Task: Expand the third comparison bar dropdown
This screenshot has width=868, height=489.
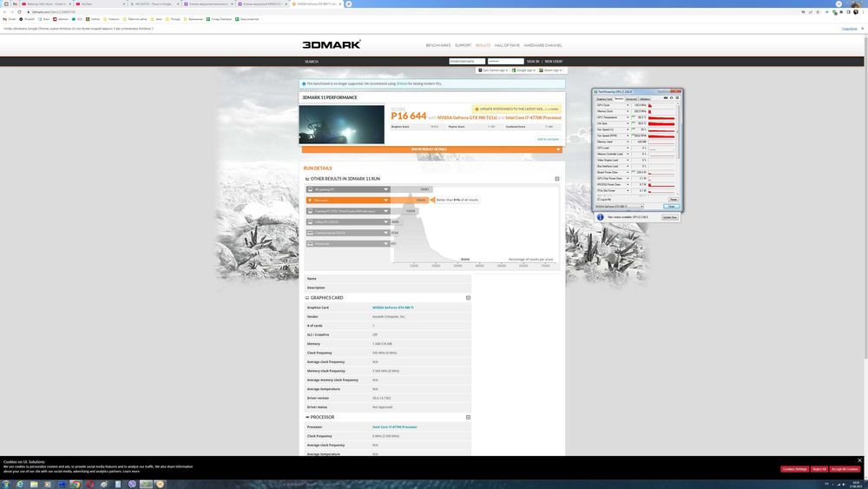Action: tap(386, 211)
